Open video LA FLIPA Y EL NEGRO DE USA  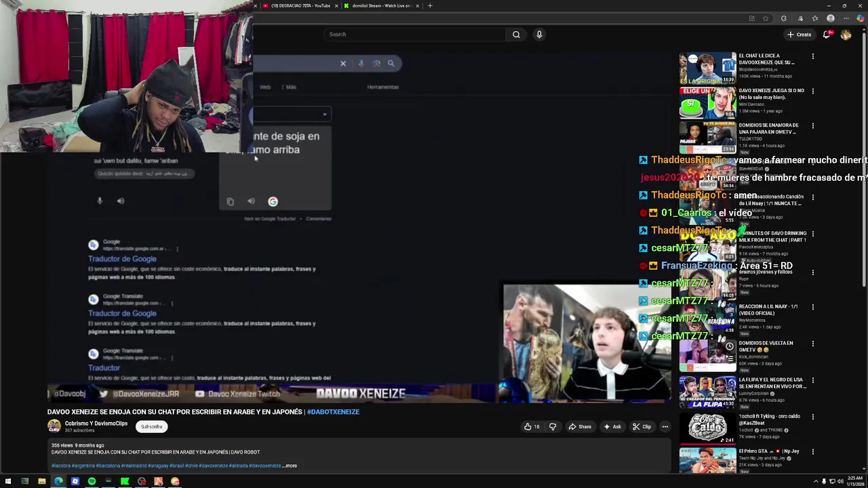tap(772, 383)
